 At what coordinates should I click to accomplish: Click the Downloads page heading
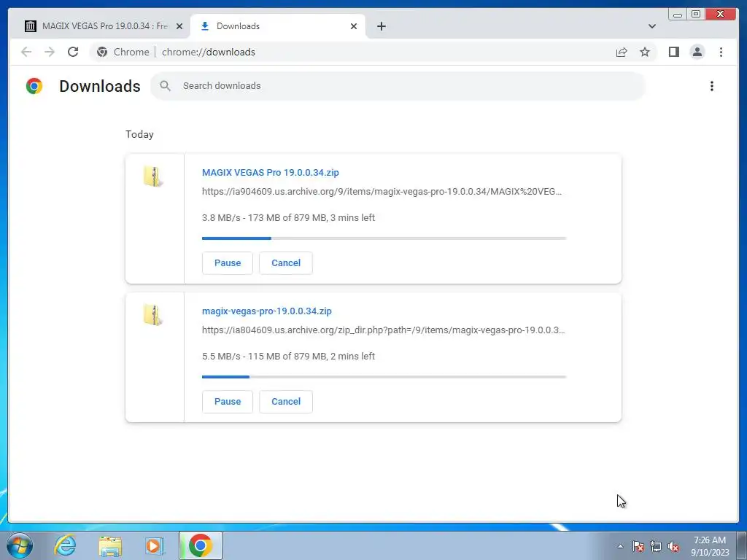(x=100, y=86)
